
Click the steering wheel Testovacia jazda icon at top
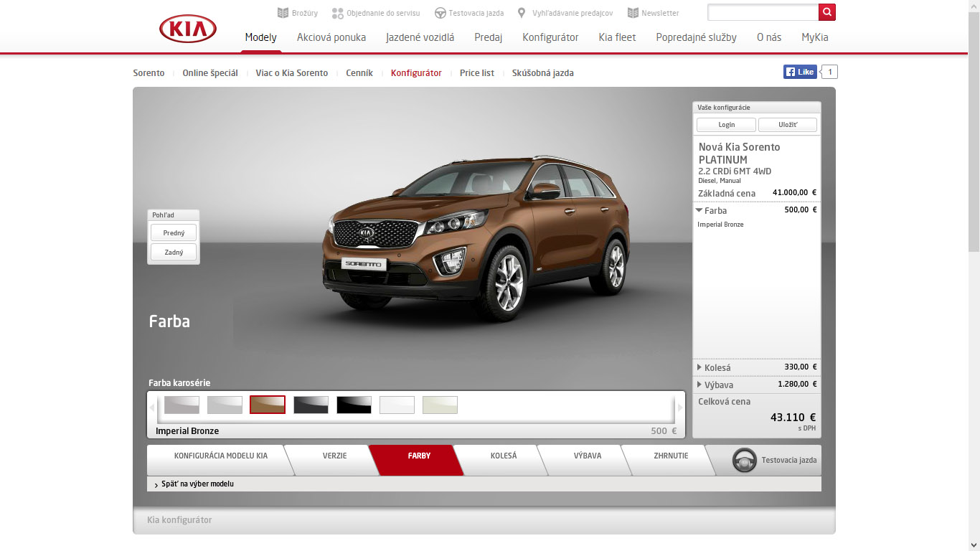point(440,13)
